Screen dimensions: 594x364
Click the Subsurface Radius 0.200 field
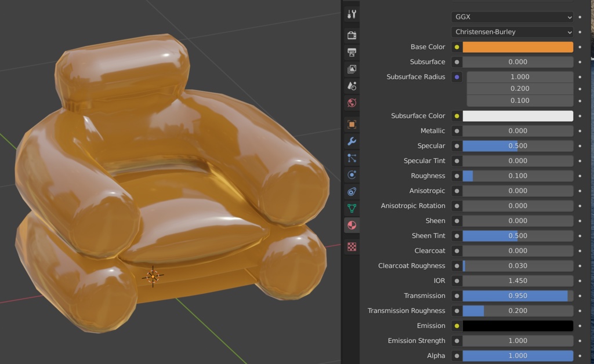pyautogui.click(x=520, y=89)
